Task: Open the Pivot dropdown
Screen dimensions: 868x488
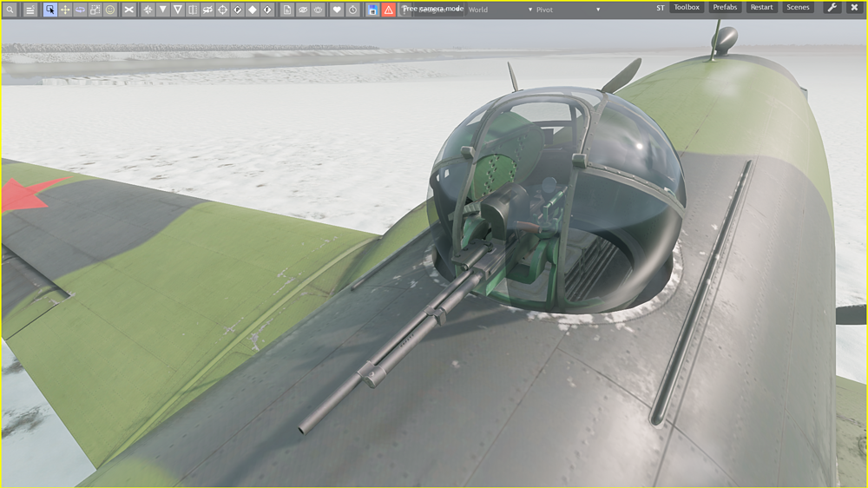Action: click(x=568, y=10)
